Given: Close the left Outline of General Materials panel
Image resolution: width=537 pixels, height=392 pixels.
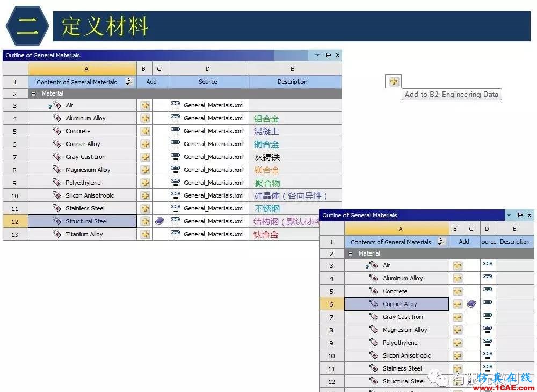Looking at the screenshot, I should (338, 55).
